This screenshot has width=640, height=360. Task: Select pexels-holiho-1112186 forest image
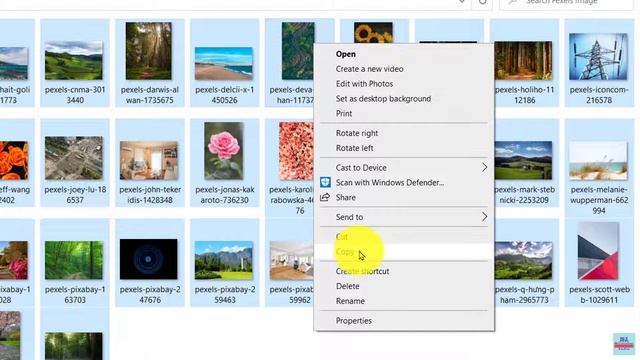pos(523,60)
